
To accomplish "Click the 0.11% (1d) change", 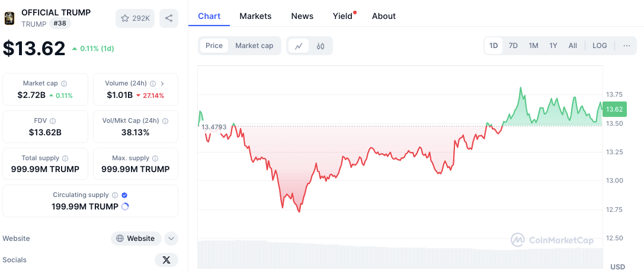I will point(93,49).
